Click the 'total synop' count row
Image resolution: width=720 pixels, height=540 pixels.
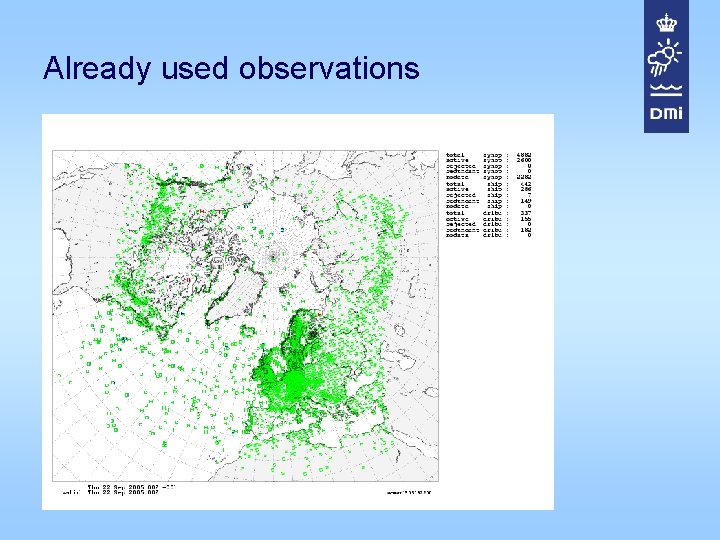489,155
